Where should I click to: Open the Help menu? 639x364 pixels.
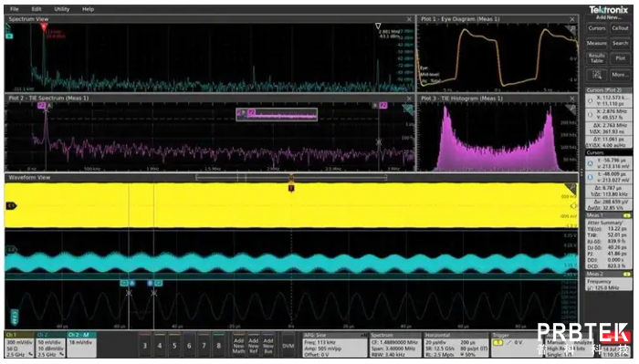[x=88, y=9]
